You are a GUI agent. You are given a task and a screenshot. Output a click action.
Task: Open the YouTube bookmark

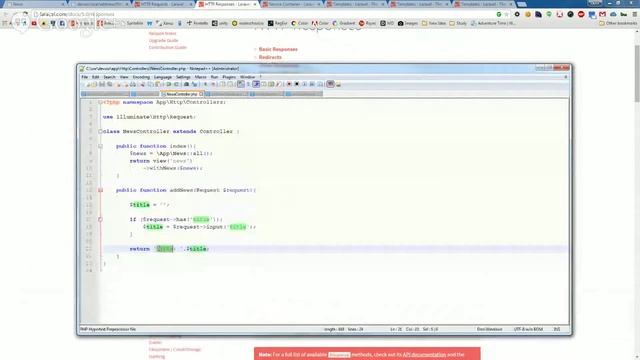(34, 23)
